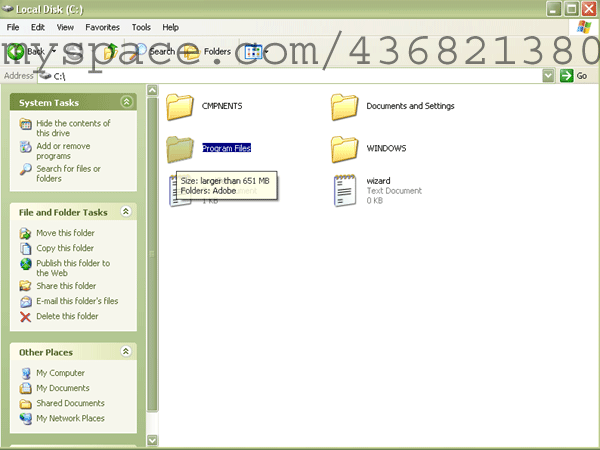Open the Help menu
The image size is (600, 450).
(x=170, y=27)
